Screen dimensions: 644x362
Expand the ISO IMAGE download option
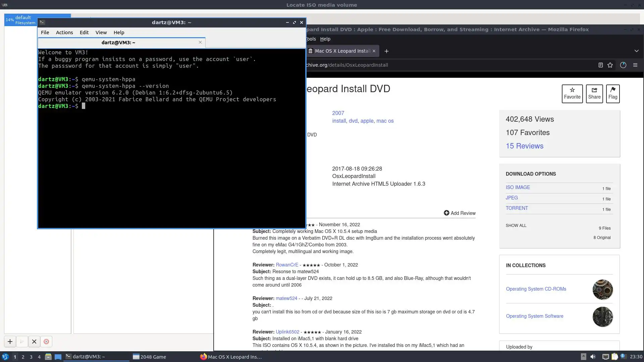click(518, 187)
